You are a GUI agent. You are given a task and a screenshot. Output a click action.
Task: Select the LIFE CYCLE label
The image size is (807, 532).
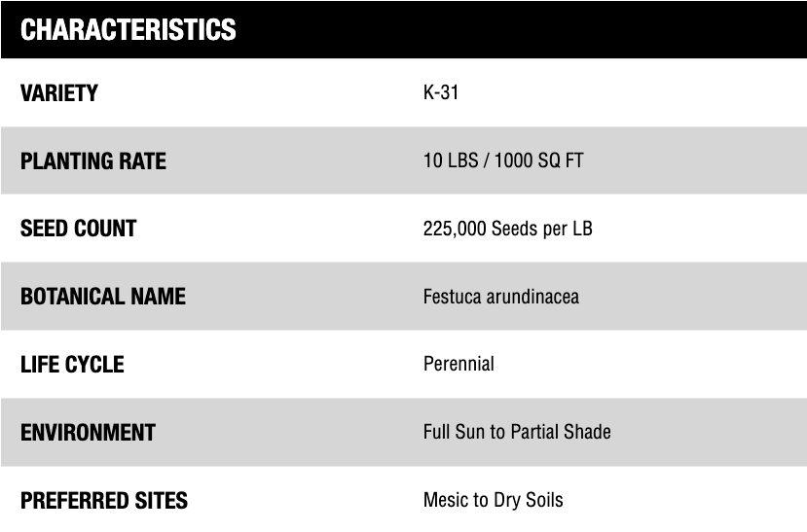point(72,365)
